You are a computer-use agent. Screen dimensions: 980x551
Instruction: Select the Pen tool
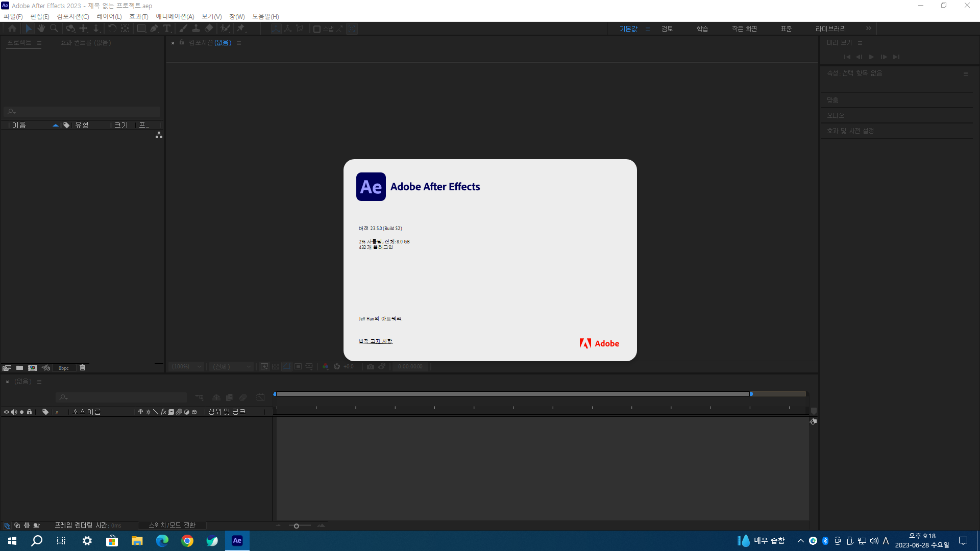(x=154, y=29)
